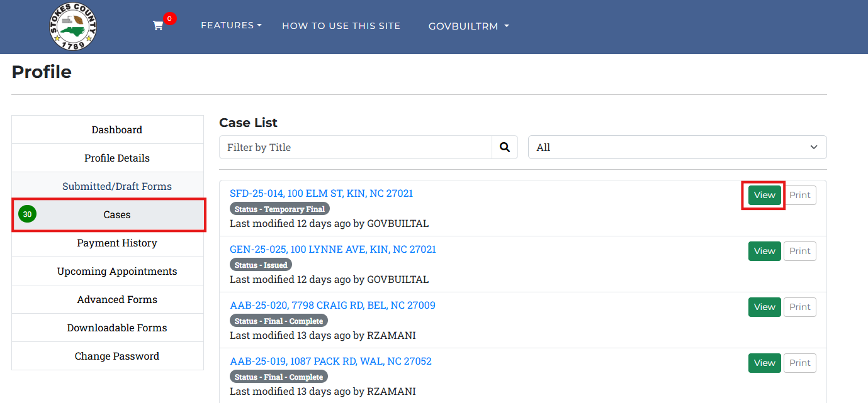The width and height of the screenshot is (868, 403).
Task: Click Final - Complete badge for AAB-25-019
Action: (279, 377)
